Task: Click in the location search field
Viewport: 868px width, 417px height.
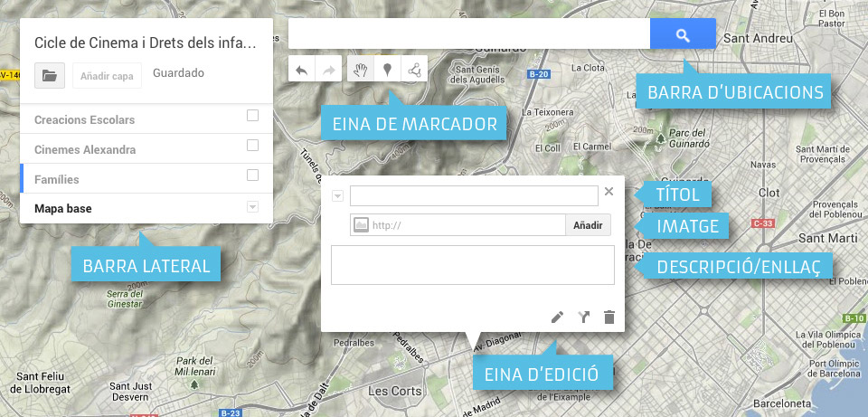Action: point(469,33)
